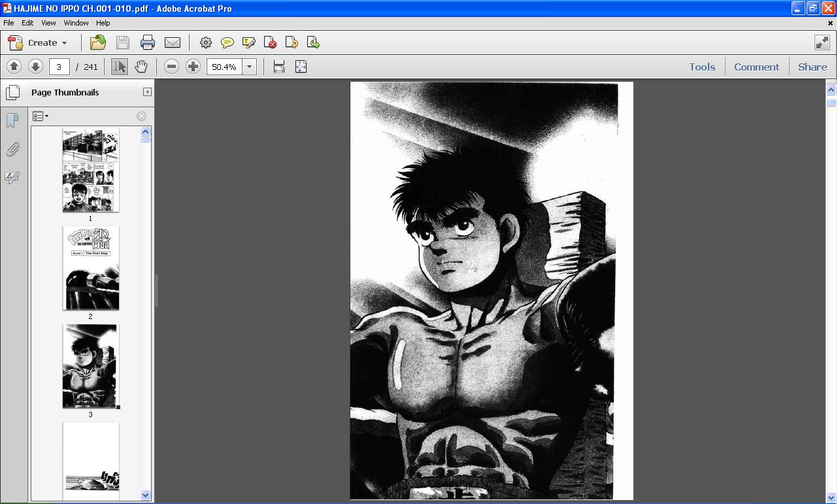Open Signatures panel in sidebar
Screen dimensions: 838x504
(x=12, y=178)
